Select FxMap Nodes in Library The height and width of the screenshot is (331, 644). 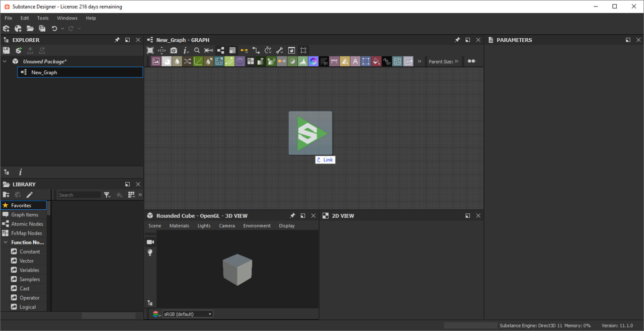point(23,233)
